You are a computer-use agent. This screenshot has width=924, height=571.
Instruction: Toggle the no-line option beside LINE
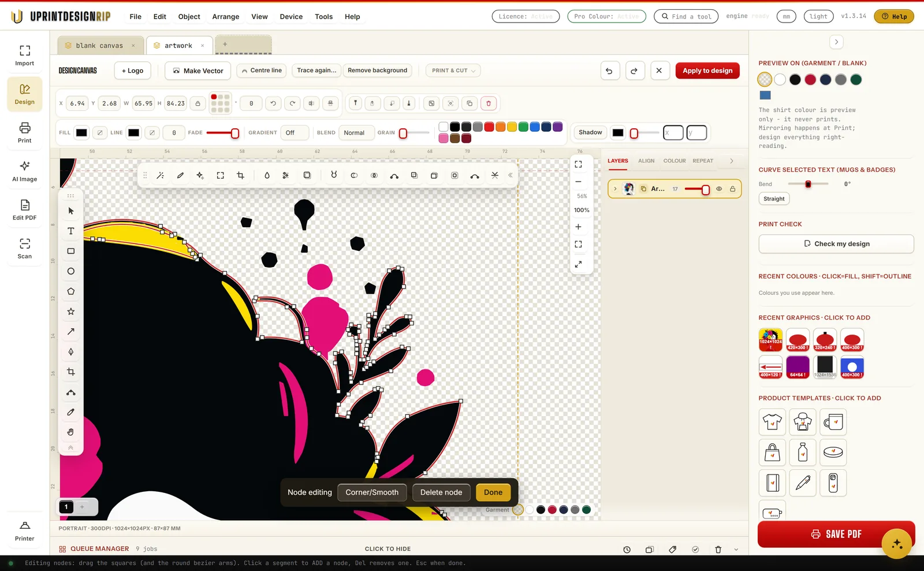(x=152, y=133)
